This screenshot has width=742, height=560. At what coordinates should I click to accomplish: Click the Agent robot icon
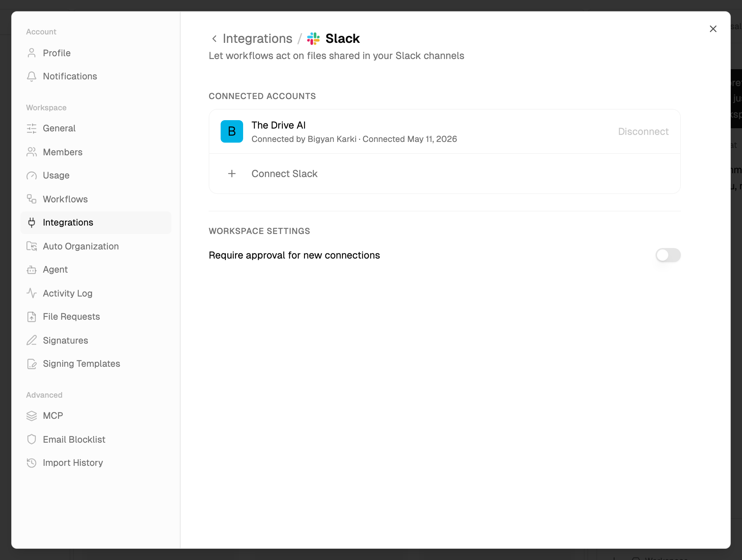[x=32, y=269]
